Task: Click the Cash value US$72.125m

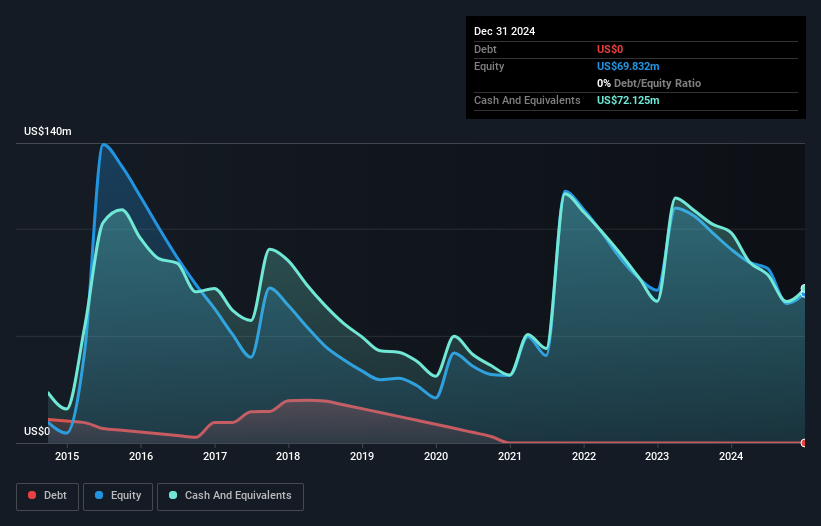Action: click(628, 100)
